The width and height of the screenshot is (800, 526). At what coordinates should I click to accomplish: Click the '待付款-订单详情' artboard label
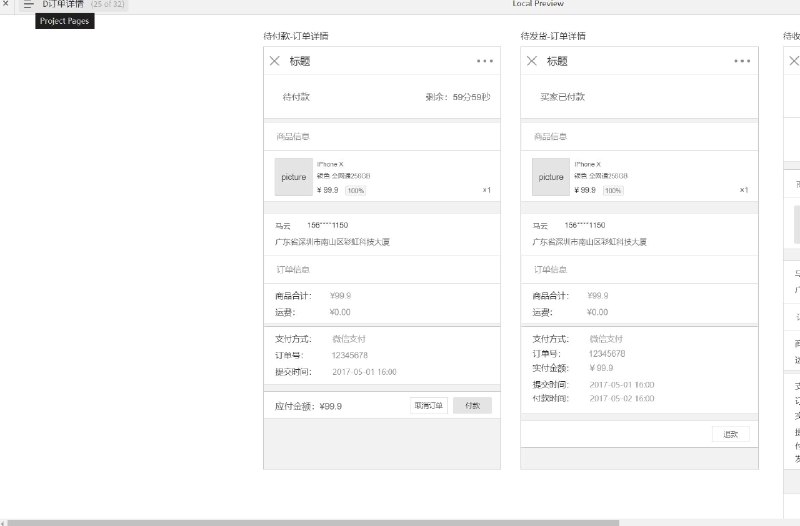tap(296, 36)
